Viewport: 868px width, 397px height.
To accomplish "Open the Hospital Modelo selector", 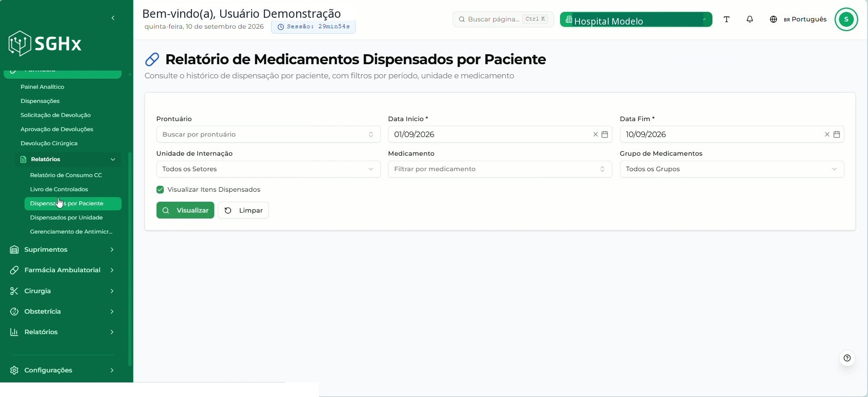I will click(x=636, y=20).
